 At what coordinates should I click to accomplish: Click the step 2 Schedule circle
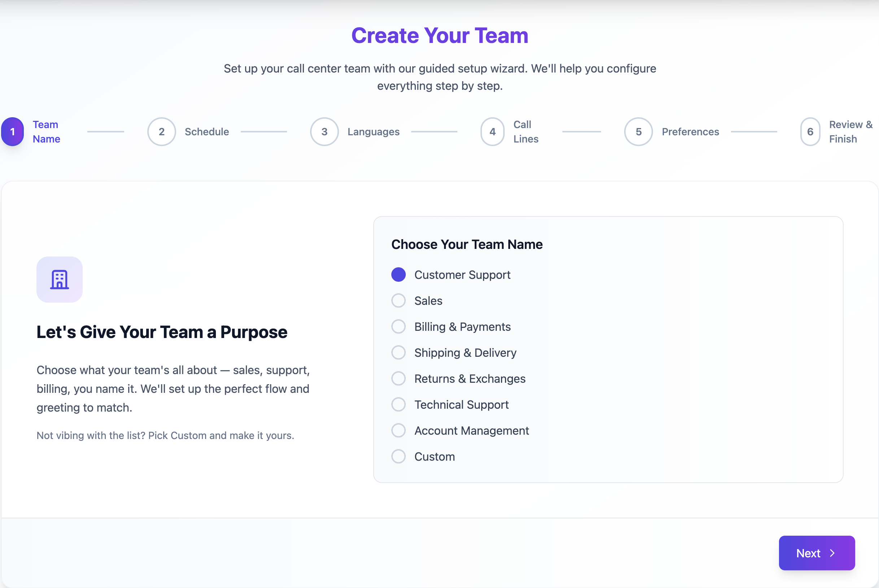pyautogui.click(x=162, y=132)
